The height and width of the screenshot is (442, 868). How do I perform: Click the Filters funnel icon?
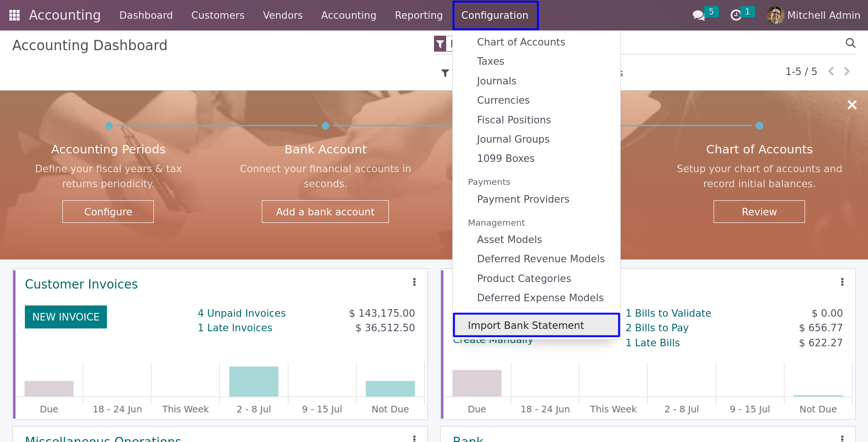tap(445, 73)
